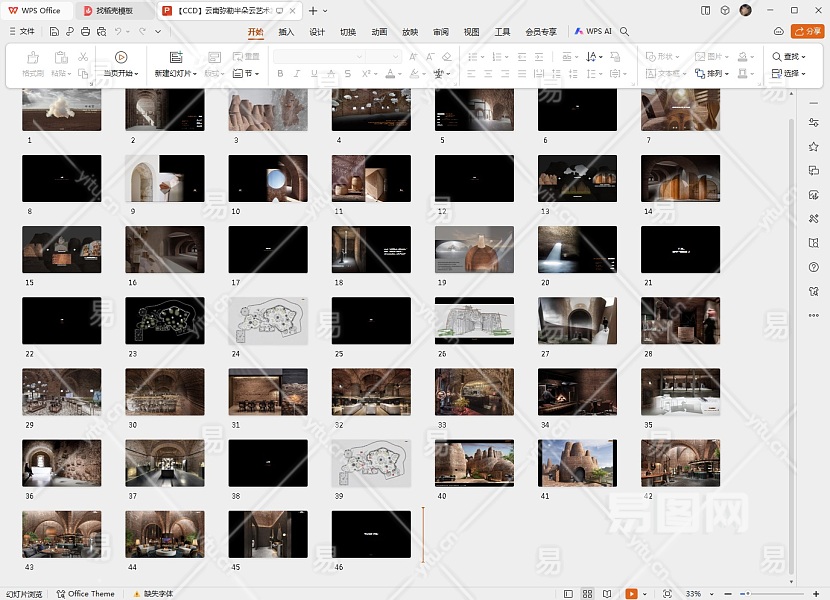Screen dimensions: 830x600
Task: Open the 查找 find tool
Action: (x=788, y=57)
